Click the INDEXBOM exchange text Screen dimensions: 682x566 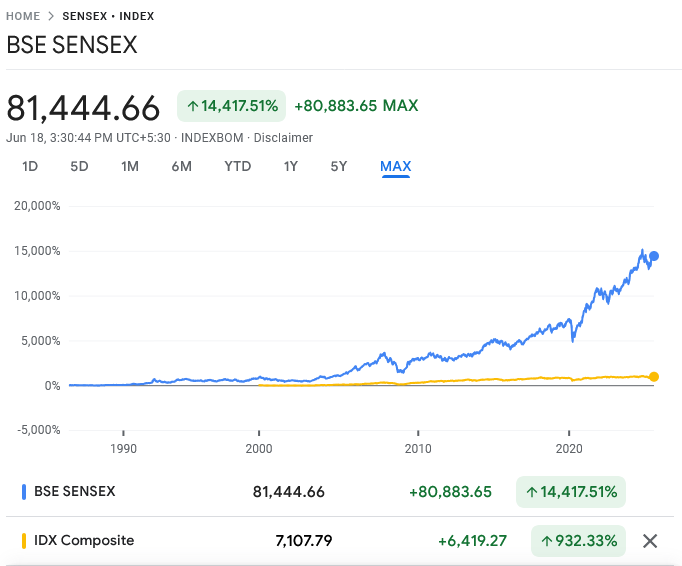[x=212, y=138]
